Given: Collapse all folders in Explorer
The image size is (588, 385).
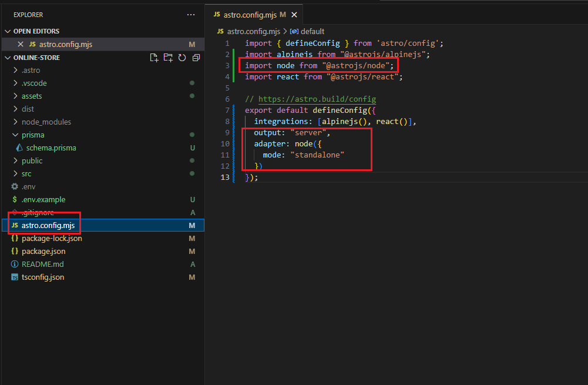Looking at the screenshot, I should tap(196, 58).
